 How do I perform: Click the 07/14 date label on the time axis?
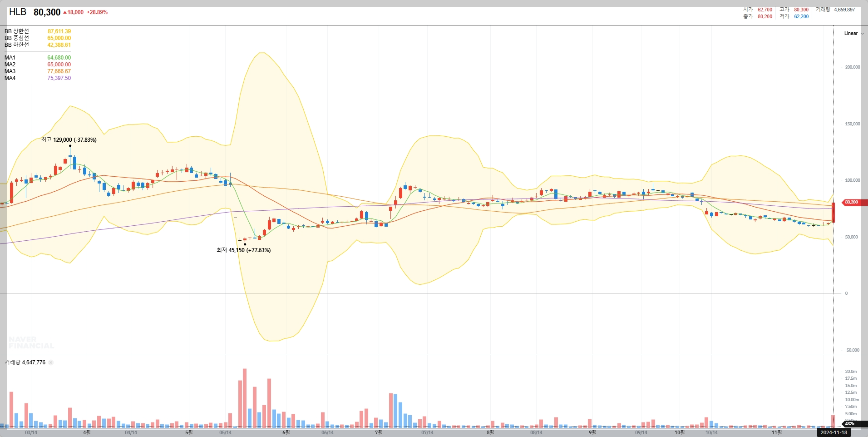427,433
